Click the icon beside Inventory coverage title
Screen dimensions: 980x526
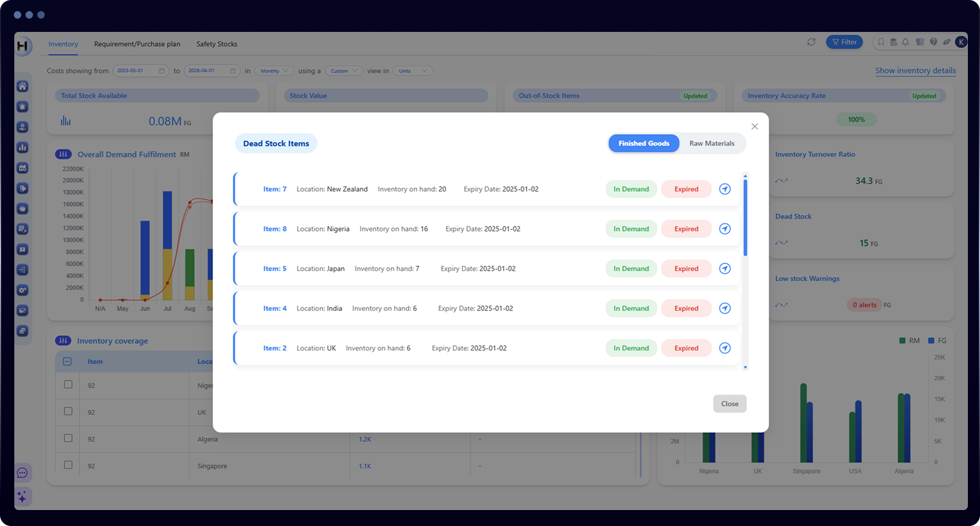pyautogui.click(x=63, y=341)
